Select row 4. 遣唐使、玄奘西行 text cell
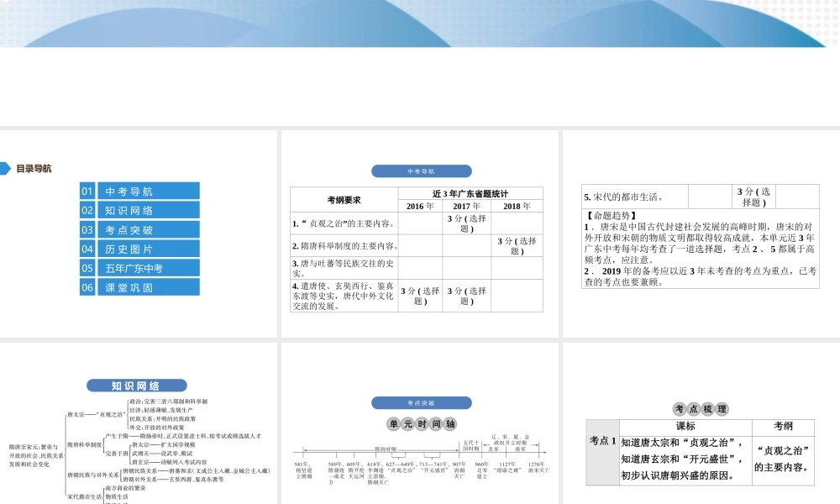Screen dimensions: 840x504 point(344,296)
